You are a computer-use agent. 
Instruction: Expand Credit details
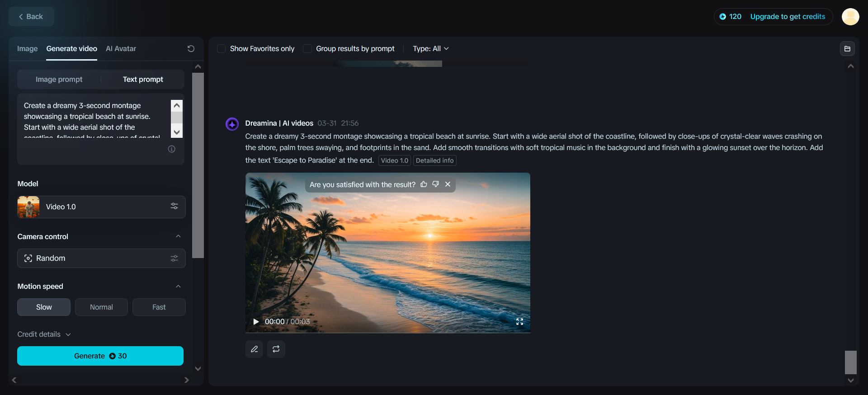point(44,334)
